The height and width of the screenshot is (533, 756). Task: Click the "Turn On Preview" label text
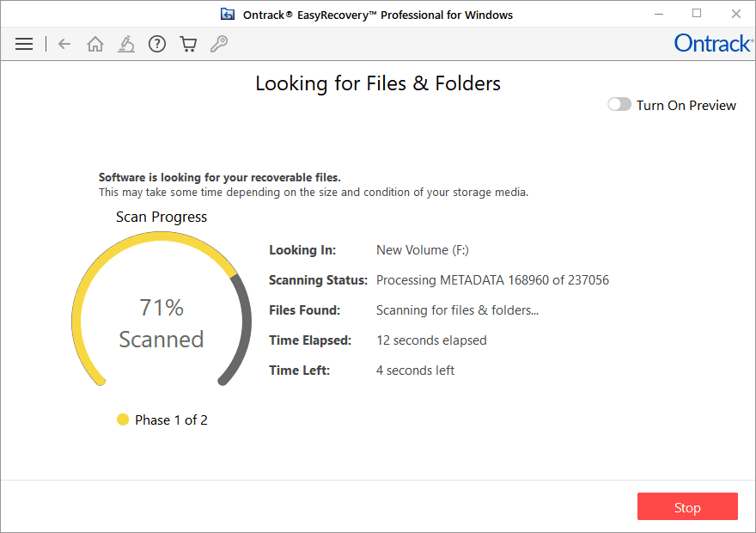(x=686, y=105)
